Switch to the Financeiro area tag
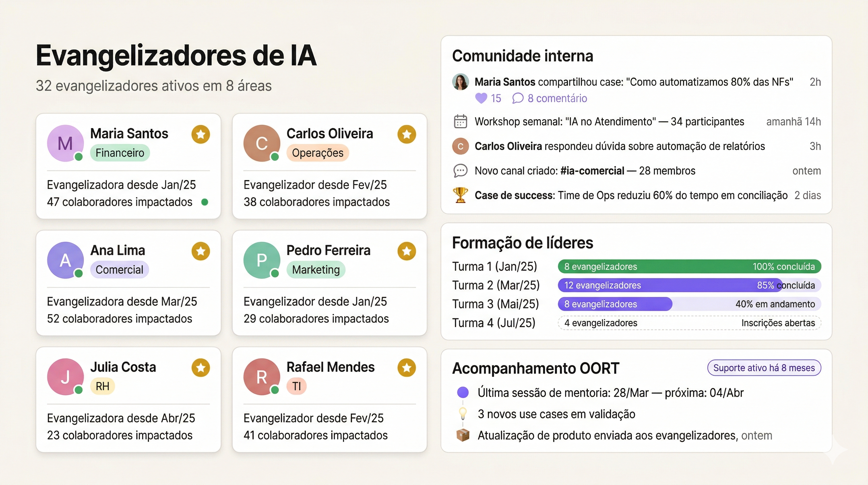This screenshot has width=868, height=485. click(x=120, y=153)
